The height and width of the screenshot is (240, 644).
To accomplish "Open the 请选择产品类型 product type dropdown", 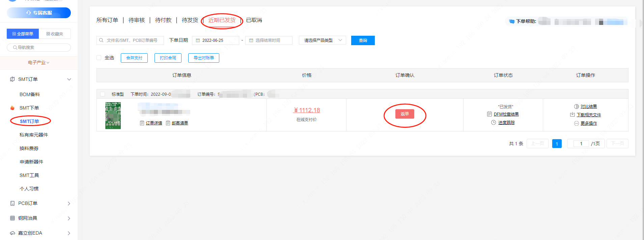I will point(322,40).
